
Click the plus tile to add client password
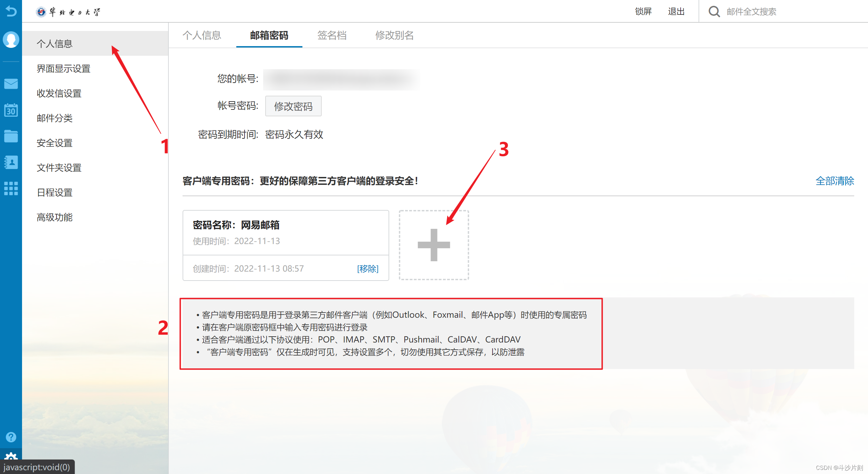pyautogui.click(x=434, y=245)
